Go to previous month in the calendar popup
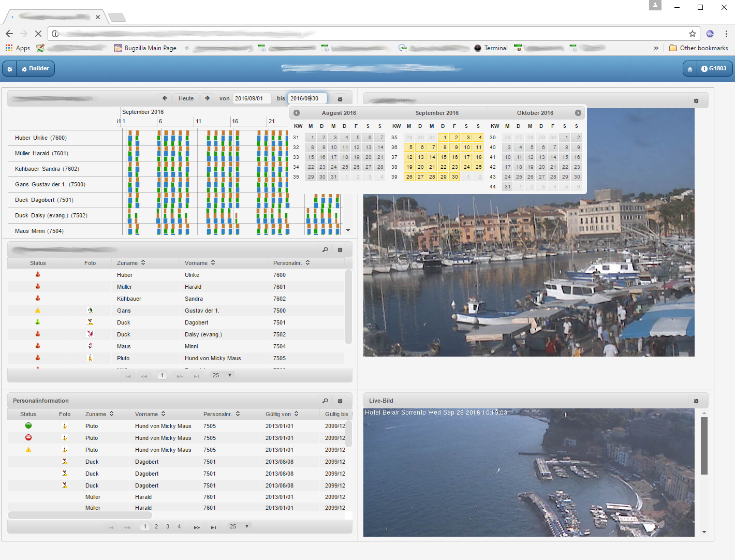This screenshot has width=735, height=560. 297,113
